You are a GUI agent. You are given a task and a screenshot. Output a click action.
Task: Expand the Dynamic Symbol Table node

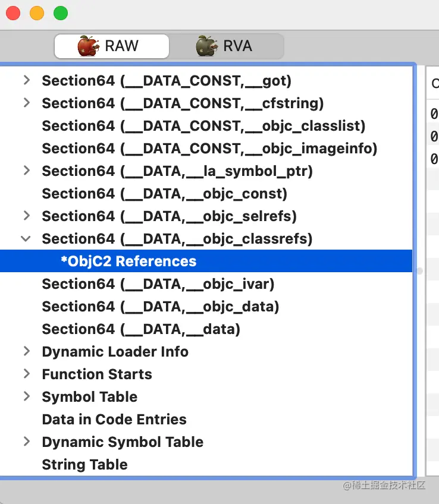26,442
